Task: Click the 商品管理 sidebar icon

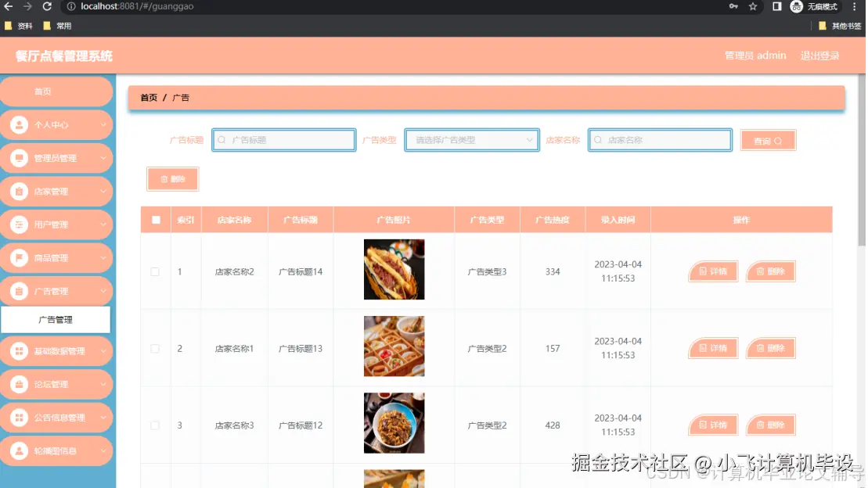Action: (x=19, y=258)
